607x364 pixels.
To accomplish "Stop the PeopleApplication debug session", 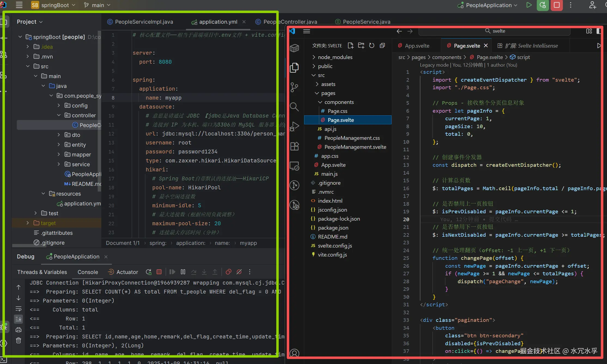I will click(159, 272).
